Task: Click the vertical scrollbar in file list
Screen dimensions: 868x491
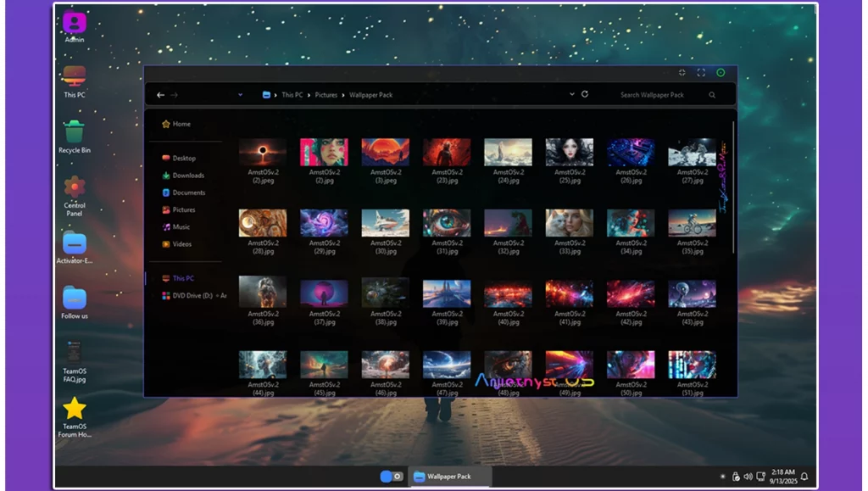Action: (x=733, y=187)
